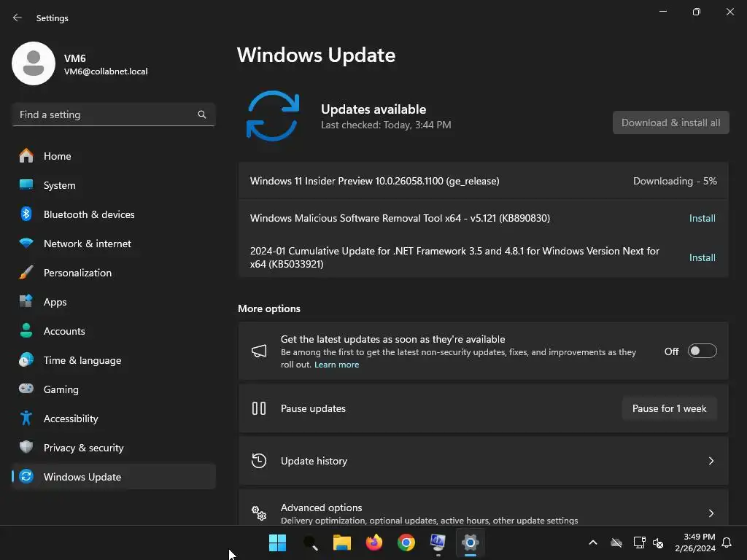Click the large blue update sync arrows icon
This screenshot has height=560, width=747.
[273, 116]
